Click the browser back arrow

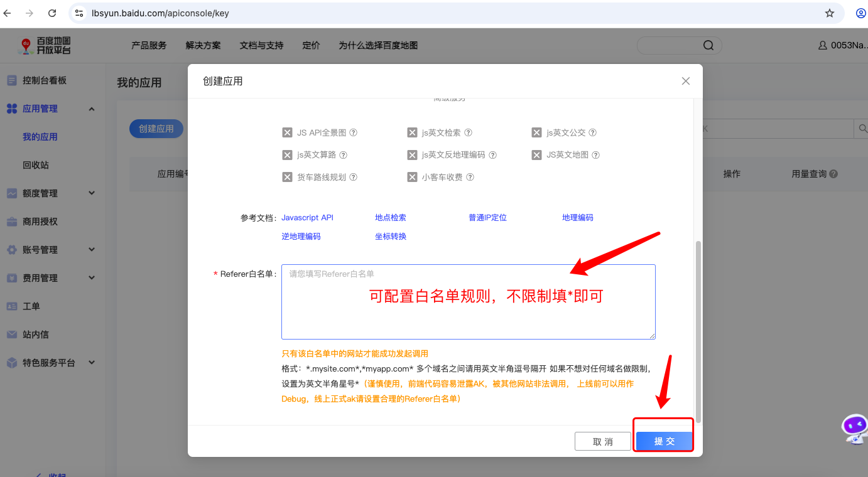[x=8, y=13]
